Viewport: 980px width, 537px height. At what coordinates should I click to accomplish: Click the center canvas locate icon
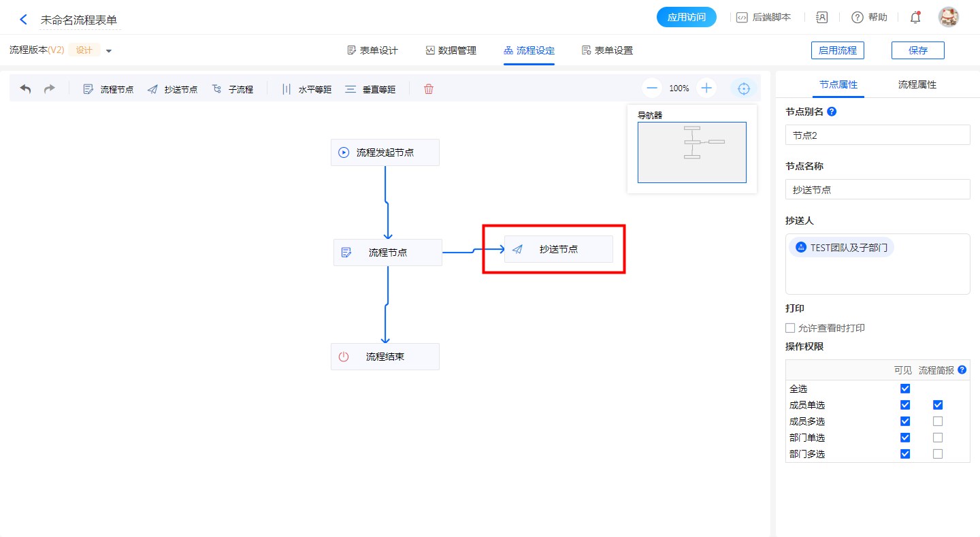coord(744,88)
